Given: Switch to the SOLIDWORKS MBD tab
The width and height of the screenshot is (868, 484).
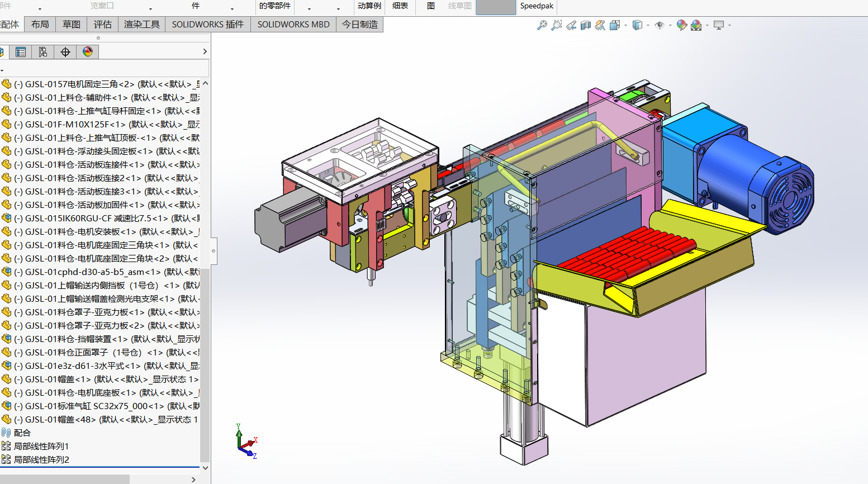Looking at the screenshot, I should click(293, 25).
